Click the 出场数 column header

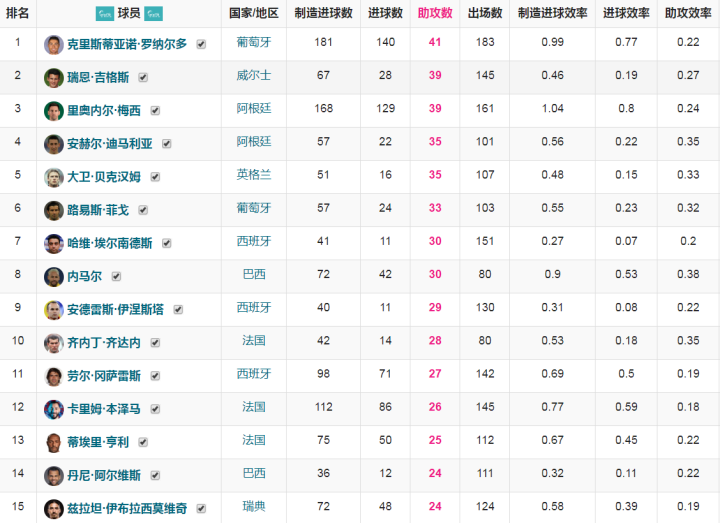click(x=485, y=13)
